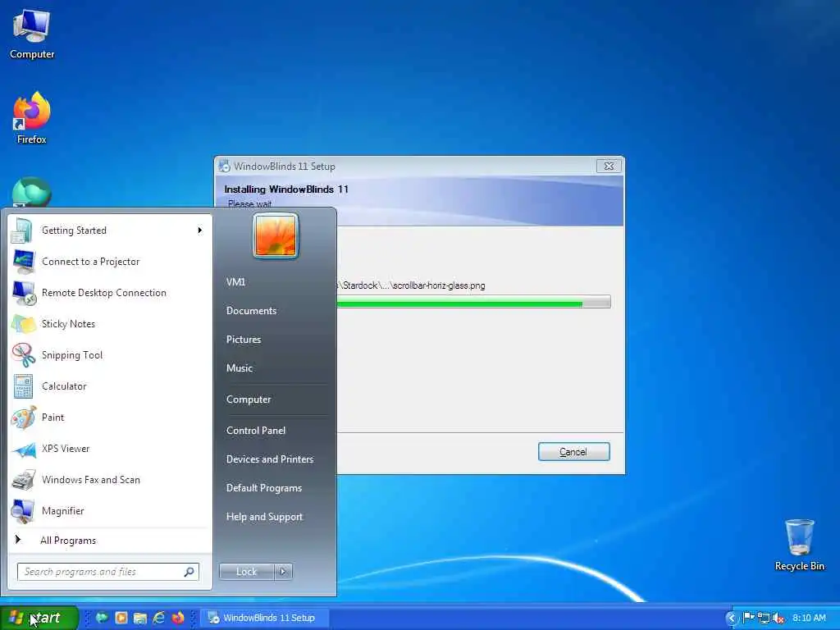The image size is (840, 630).
Task: Launch Sticky Notes from the Start menu
Action: pyautogui.click(x=110, y=323)
